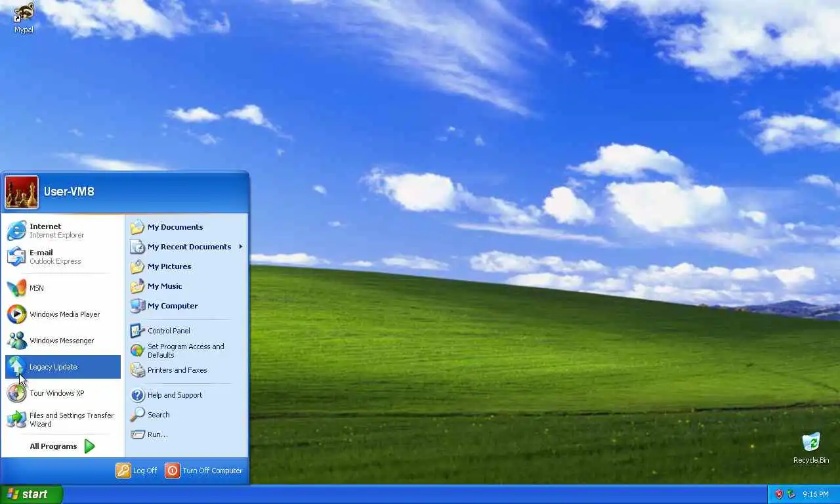Click the Log Off button
The image size is (840, 504).
[136, 471]
